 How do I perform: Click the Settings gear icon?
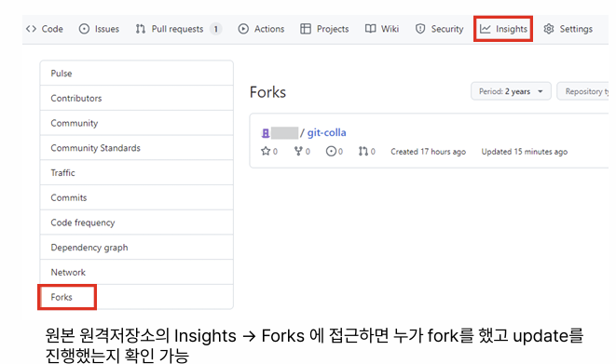pos(549,29)
